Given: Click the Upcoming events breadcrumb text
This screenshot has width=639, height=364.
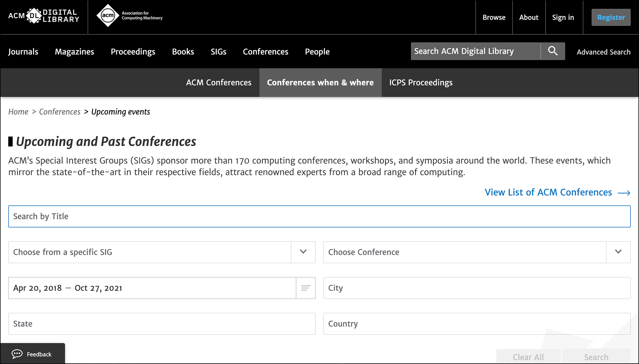Looking at the screenshot, I should click(120, 112).
